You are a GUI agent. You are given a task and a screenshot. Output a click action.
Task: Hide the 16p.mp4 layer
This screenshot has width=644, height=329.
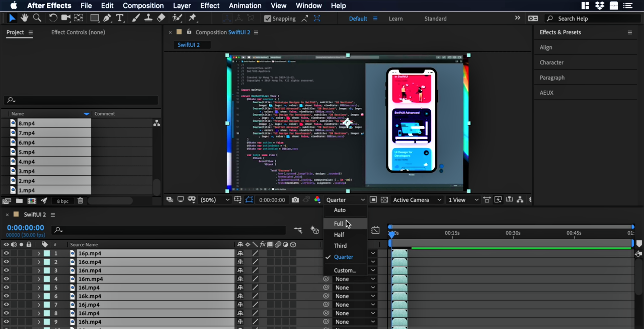[6, 253]
